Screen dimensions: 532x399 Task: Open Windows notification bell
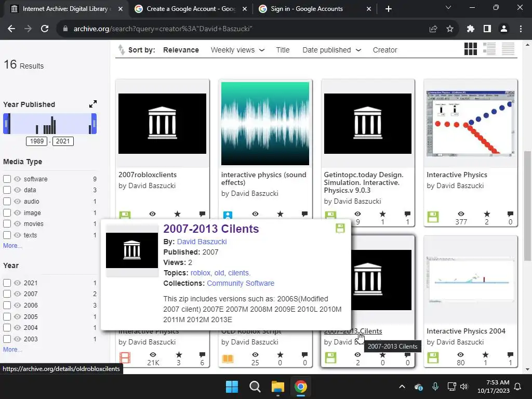[518, 387]
